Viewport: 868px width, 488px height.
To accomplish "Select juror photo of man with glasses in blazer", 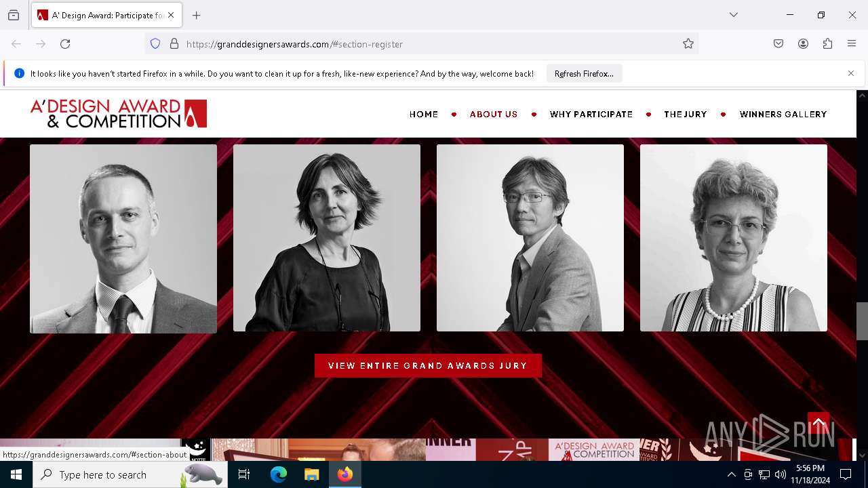I will coord(530,238).
